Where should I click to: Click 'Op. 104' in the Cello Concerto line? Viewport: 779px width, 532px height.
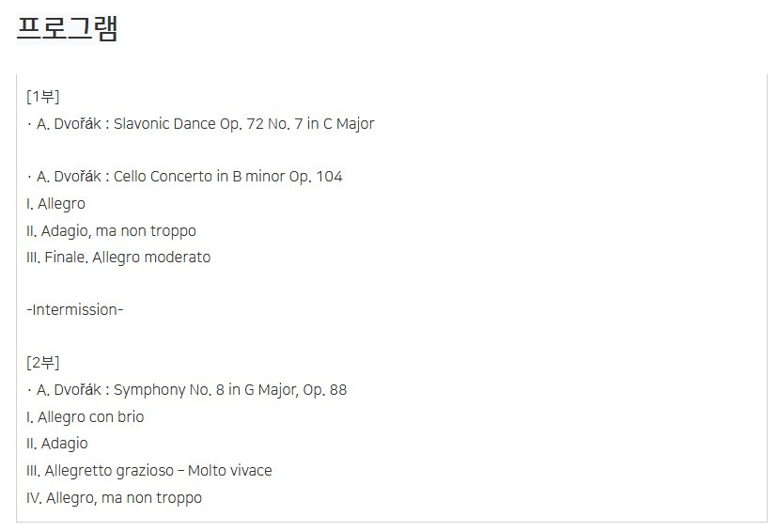click(x=317, y=177)
